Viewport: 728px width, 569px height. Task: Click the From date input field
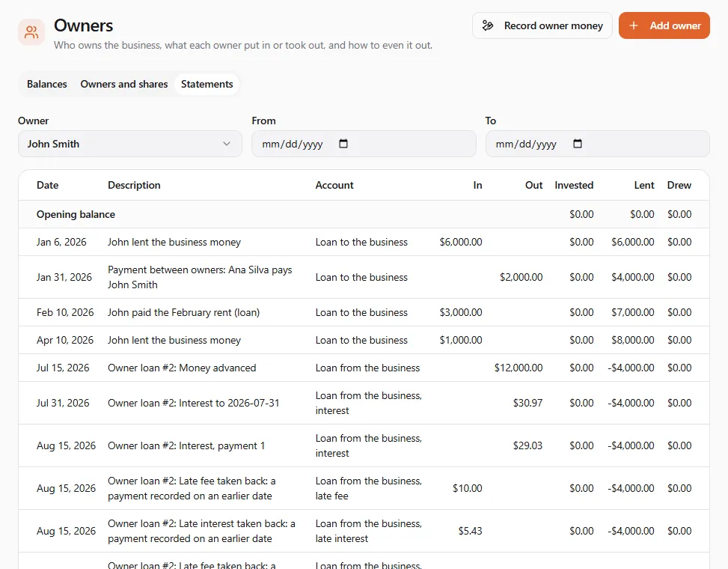tap(364, 144)
